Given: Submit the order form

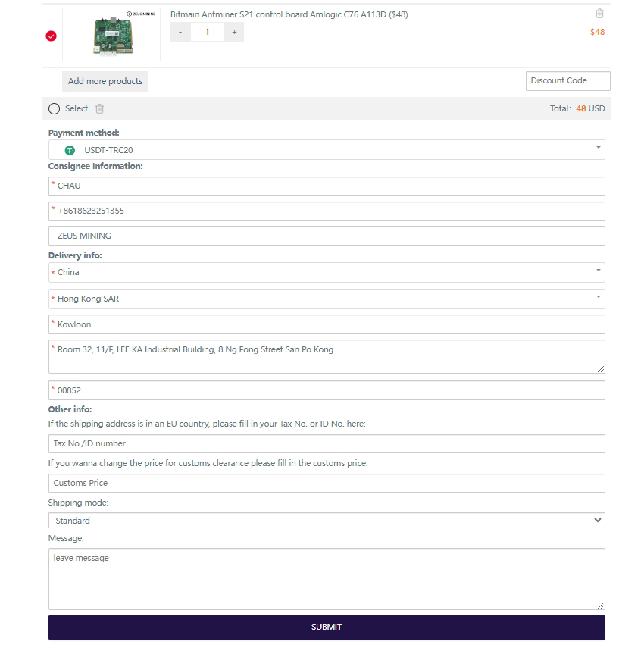Looking at the screenshot, I should point(327,627).
